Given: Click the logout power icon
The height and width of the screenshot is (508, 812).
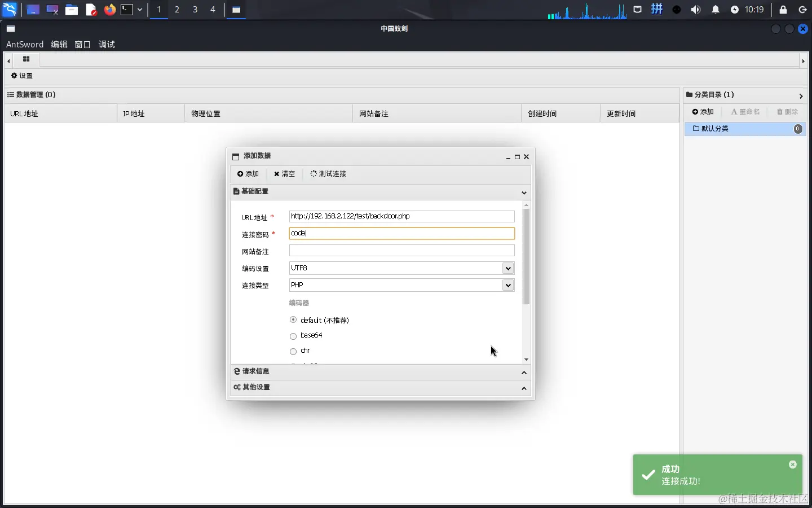Looking at the screenshot, I should 803,10.
